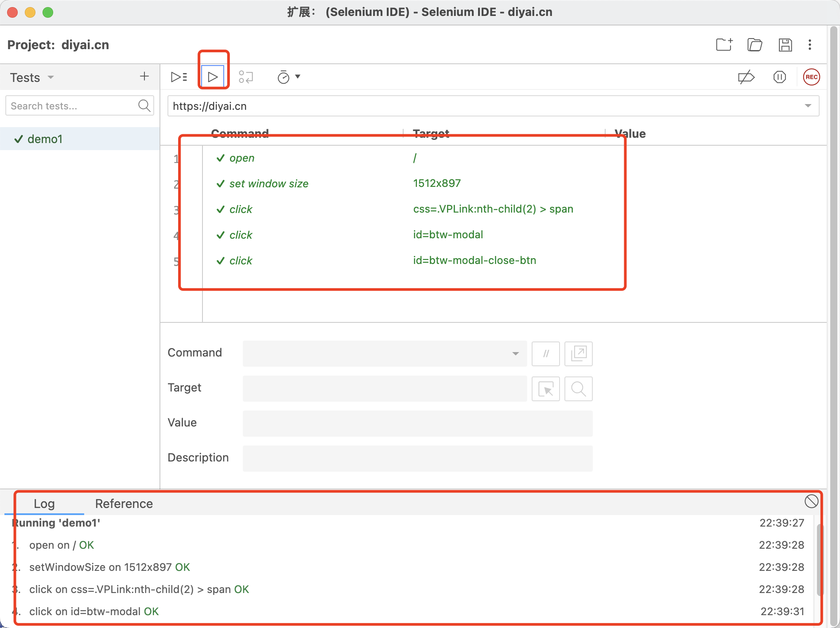Start recording with REC button
The width and height of the screenshot is (840, 628).
point(811,77)
